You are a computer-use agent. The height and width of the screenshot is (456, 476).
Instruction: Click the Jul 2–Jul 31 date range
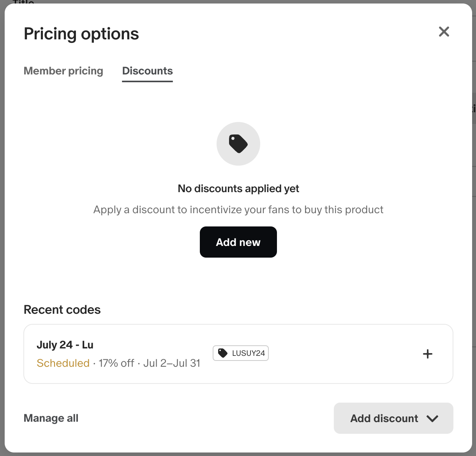pos(172,363)
